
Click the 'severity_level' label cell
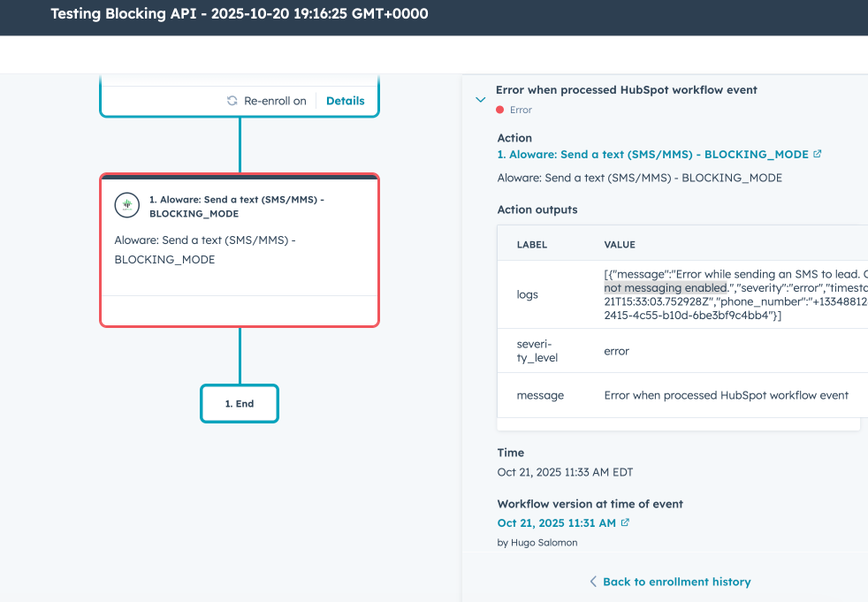pyautogui.click(x=537, y=351)
